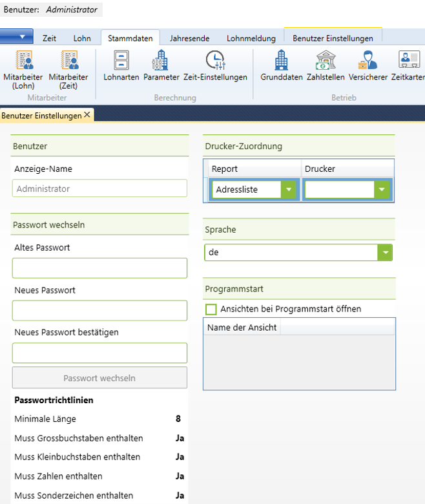Click Muss Zahlen enthalten label
Screen dimensions: 425x504
[x=59, y=476]
